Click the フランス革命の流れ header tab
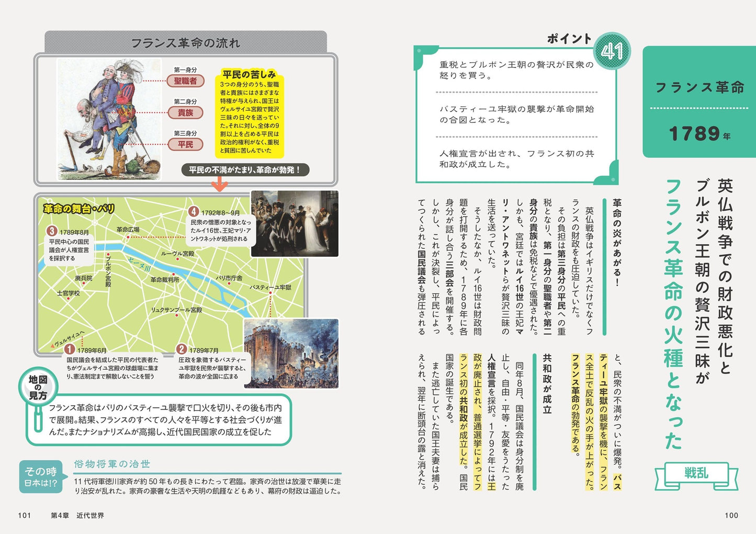Viewport: 756px width, 534px height. (x=185, y=42)
